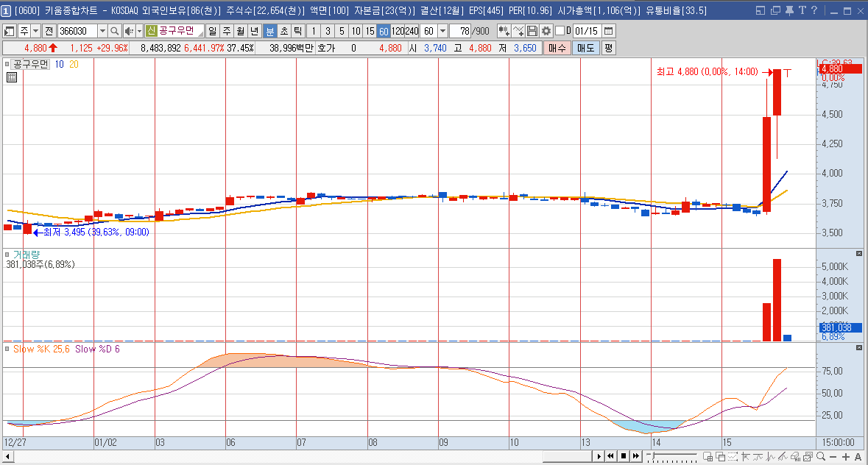Select the 분 (minute) chart period
Image resolution: width=868 pixels, height=465 pixels.
coord(269,32)
